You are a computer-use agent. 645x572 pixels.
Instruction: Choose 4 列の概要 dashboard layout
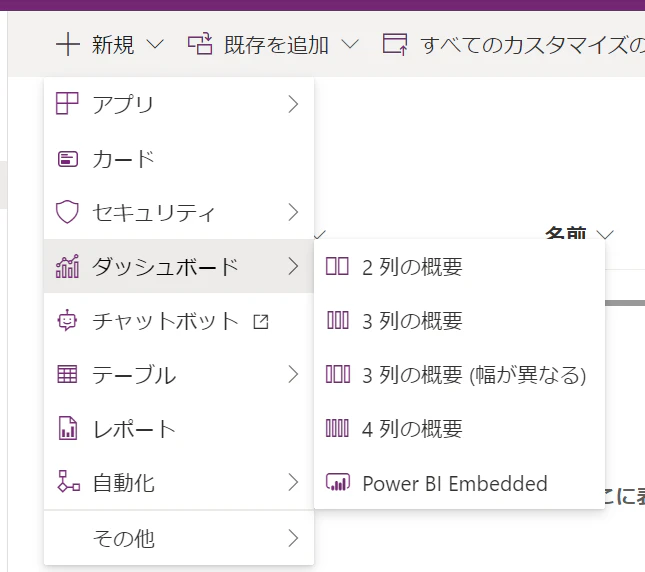pyautogui.click(x=459, y=428)
